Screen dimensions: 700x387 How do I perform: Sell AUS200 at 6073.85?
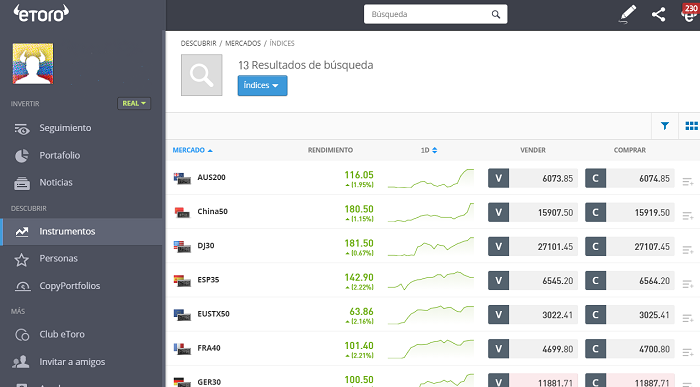533,179
